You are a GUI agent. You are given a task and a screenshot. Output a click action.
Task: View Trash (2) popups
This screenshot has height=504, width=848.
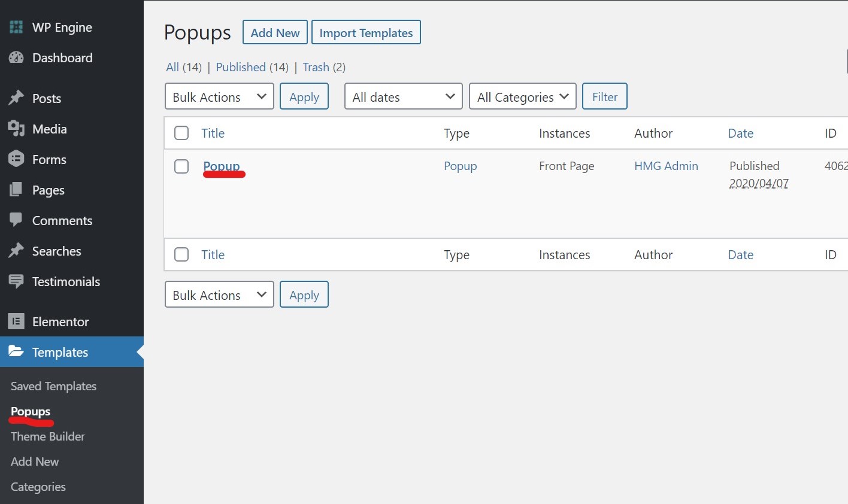click(x=324, y=67)
